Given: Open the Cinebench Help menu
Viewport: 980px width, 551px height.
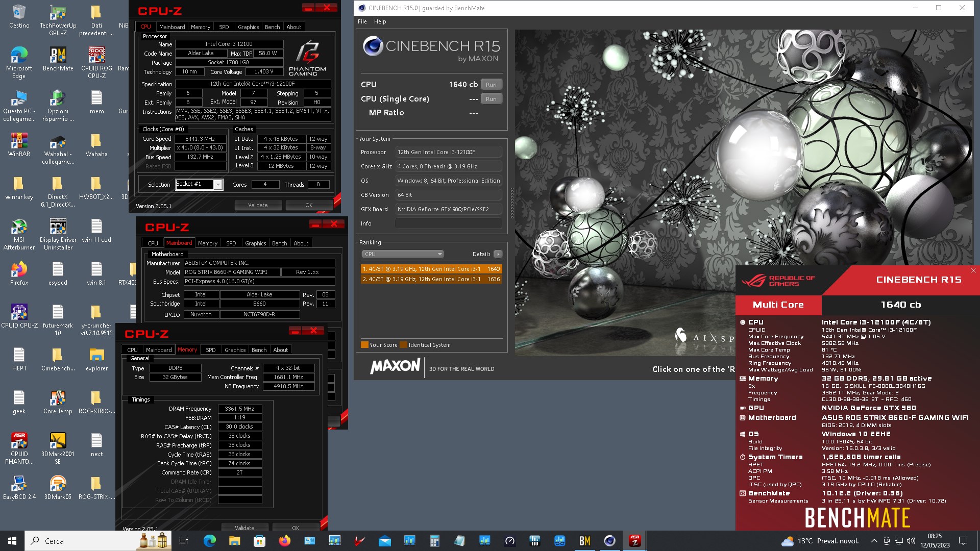Looking at the screenshot, I should [x=380, y=21].
